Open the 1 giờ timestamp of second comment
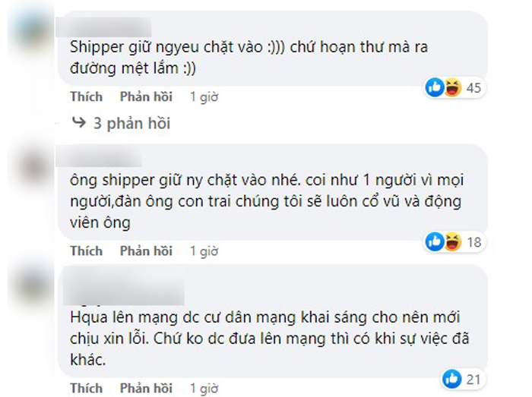The width and height of the screenshot is (532, 397). tap(204, 251)
